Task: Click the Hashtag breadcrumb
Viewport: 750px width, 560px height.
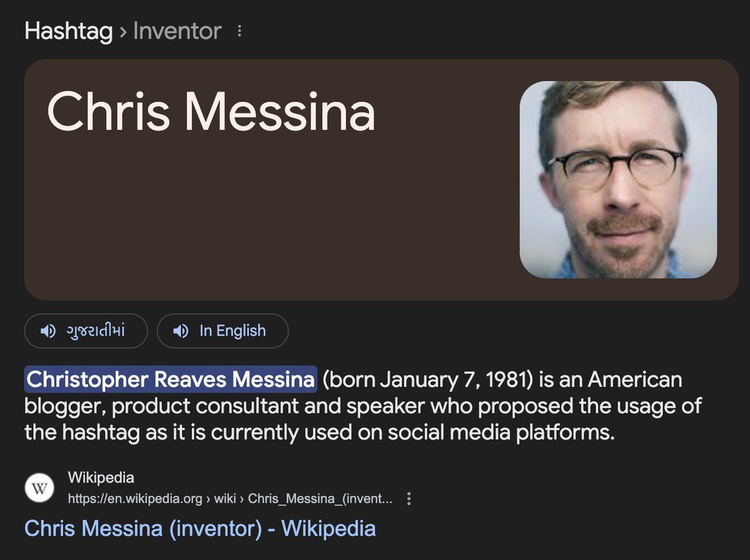Action: coord(68,31)
